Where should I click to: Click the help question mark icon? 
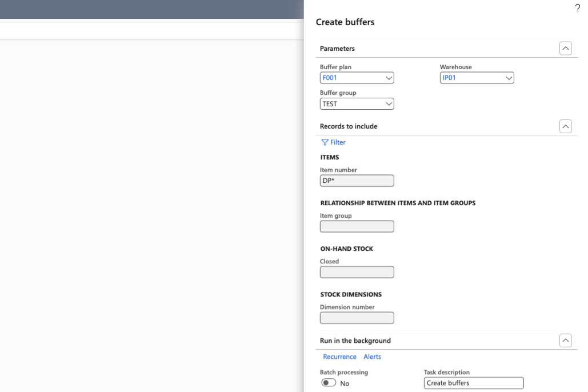(577, 8)
